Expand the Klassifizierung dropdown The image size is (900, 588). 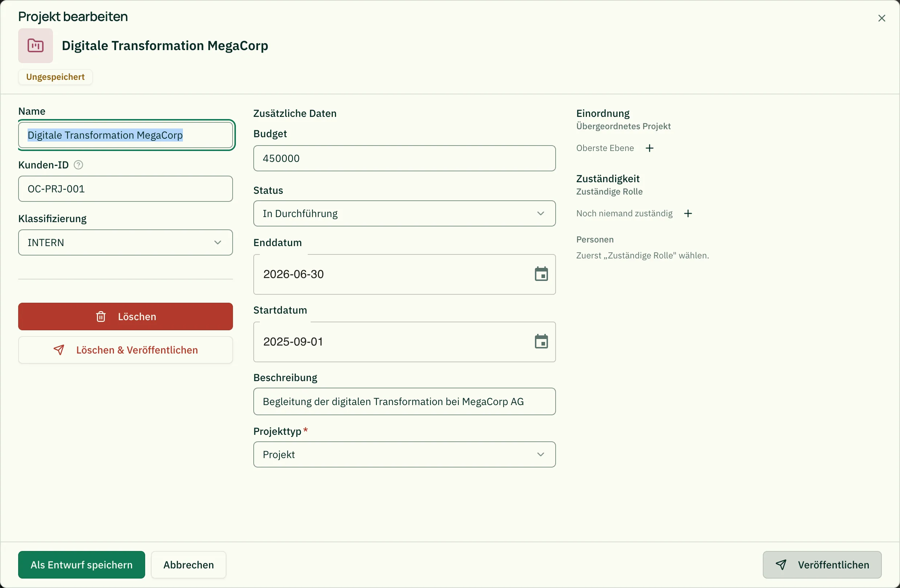[x=126, y=243]
